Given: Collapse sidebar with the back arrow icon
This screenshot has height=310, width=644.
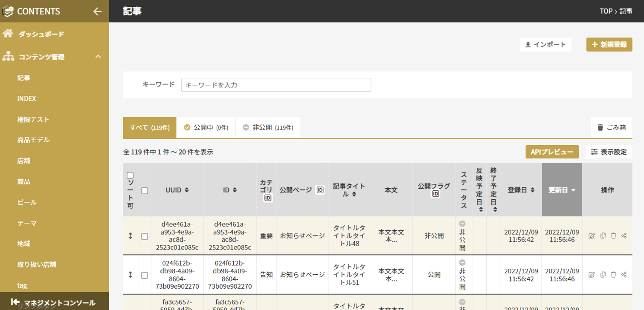Looking at the screenshot, I should pyautogui.click(x=98, y=11).
